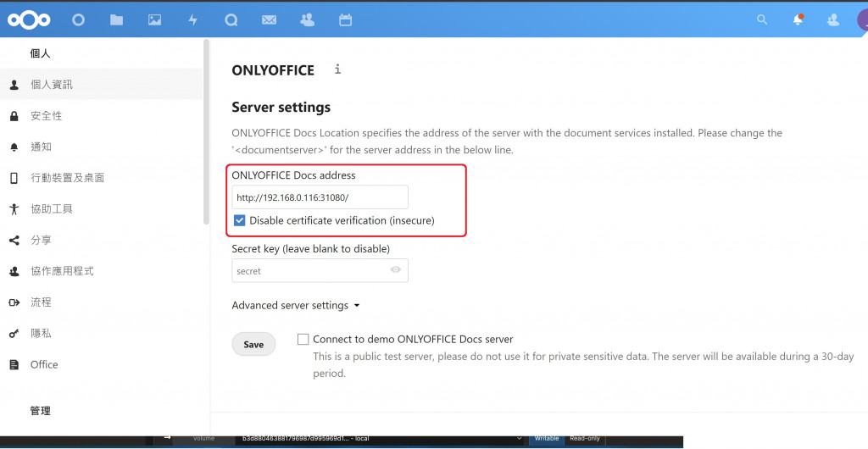Click the Nextcloud logo

click(29, 19)
